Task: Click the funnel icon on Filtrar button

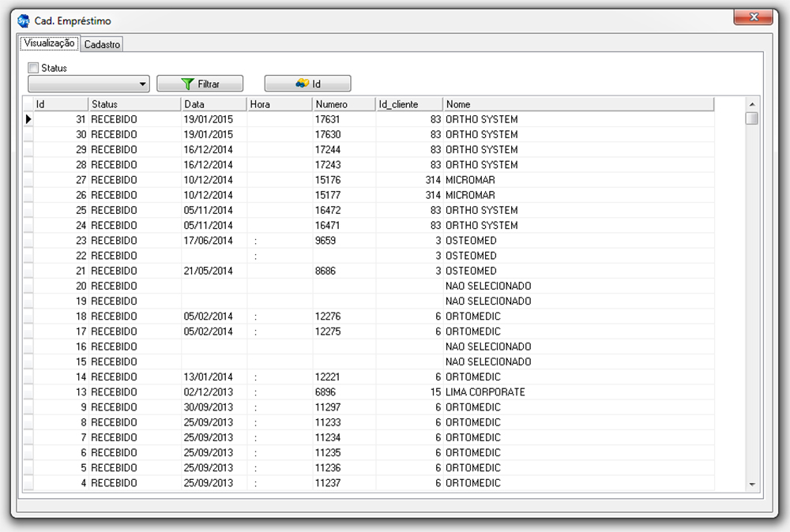Action: coord(187,84)
